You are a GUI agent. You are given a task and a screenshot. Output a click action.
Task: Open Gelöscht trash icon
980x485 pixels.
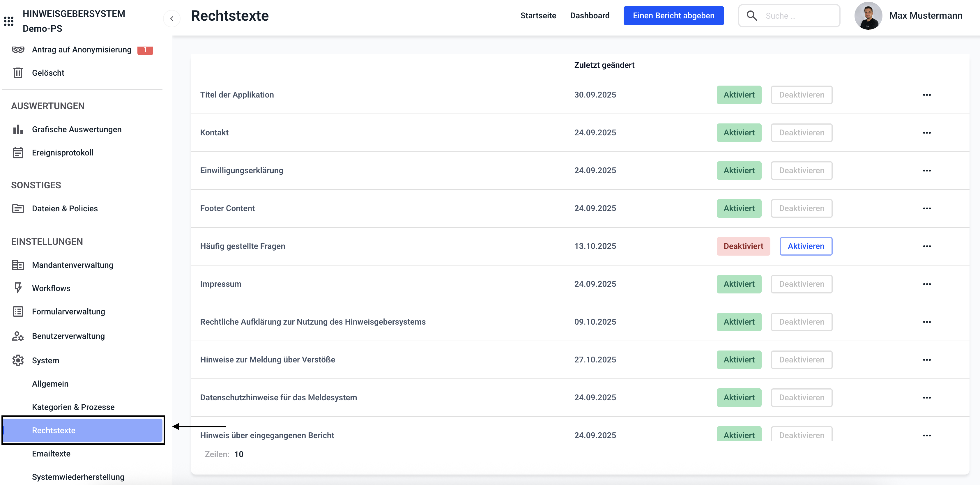pyautogui.click(x=18, y=73)
